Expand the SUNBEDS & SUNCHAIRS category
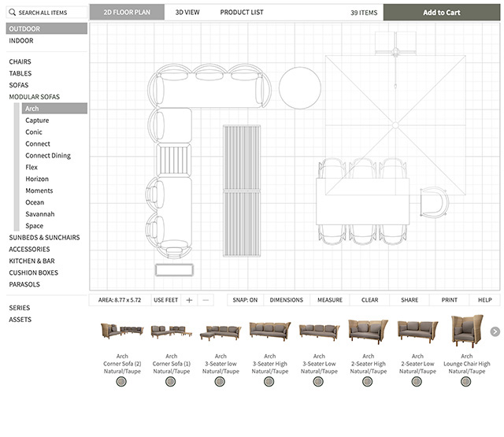The image size is (504, 437). click(44, 237)
